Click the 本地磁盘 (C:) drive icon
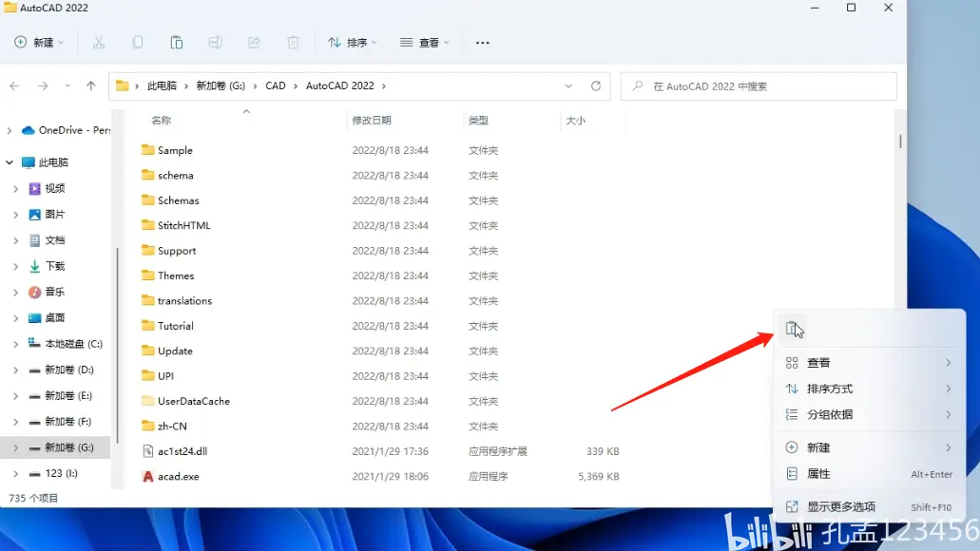The width and height of the screenshot is (980, 551). click(x=35, y=344)
